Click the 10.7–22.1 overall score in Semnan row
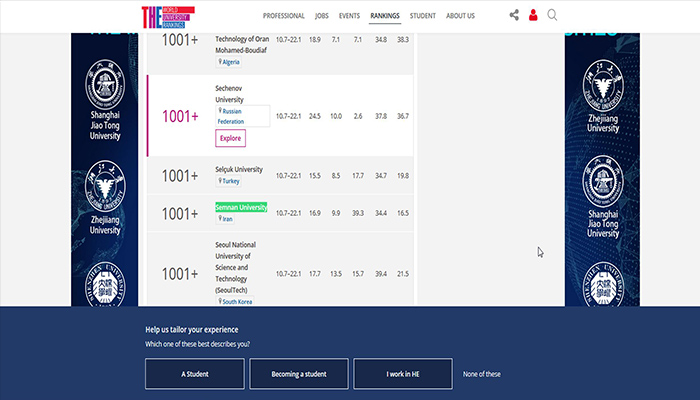Viewport: 700px width, 400px height. point(288,213)
